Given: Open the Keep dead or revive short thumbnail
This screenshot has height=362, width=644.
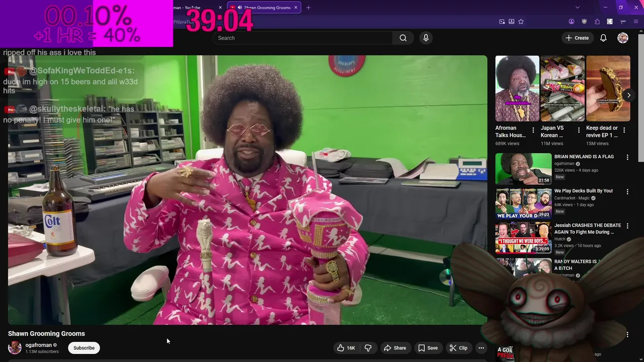Looking at the screenshot, I should [x=608, y=88].
